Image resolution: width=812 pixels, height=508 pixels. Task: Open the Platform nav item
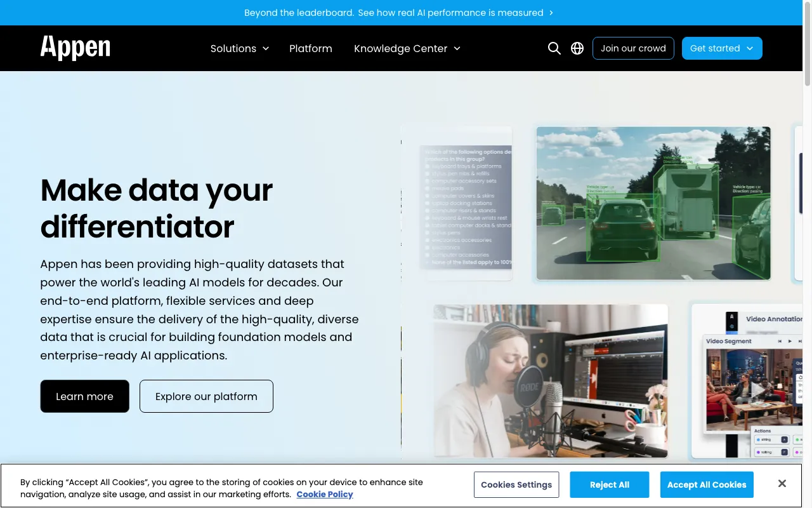311,48
